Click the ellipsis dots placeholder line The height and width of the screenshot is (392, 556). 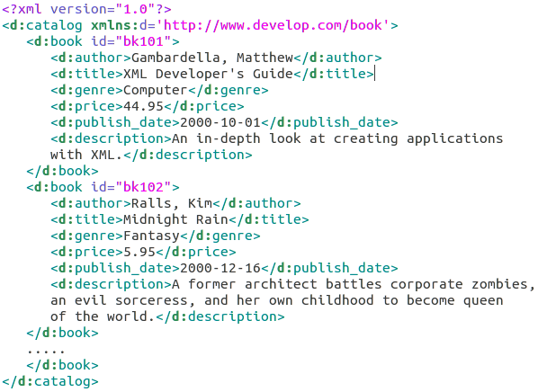tap(45, 349)
